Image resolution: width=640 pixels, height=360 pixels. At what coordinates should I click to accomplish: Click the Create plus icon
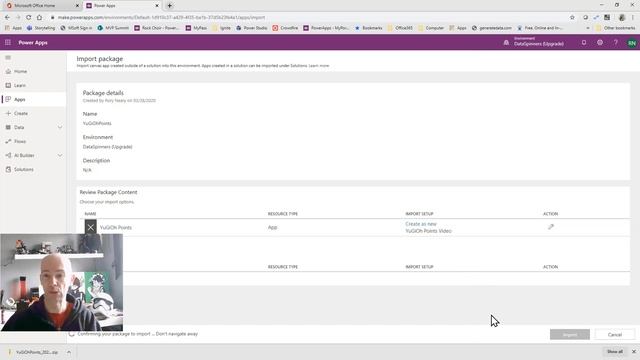[8, 113]
